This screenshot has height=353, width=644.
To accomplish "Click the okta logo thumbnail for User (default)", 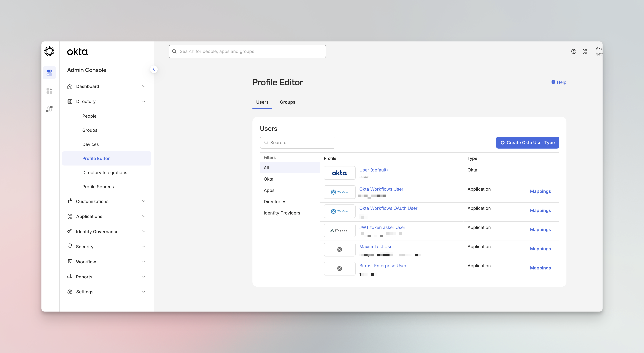I will pos(339,173).
